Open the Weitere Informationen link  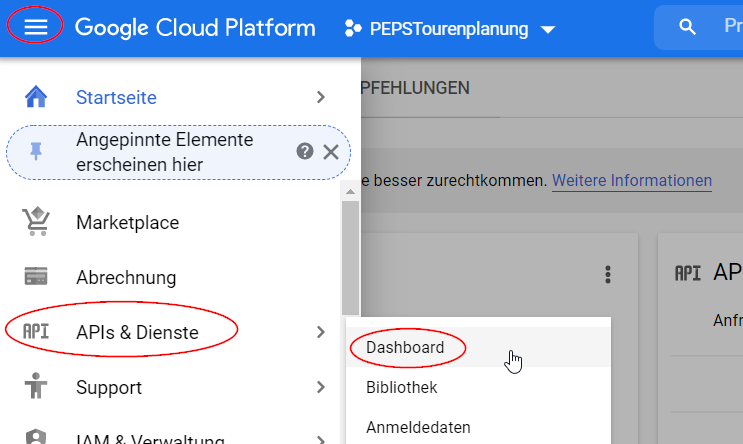point(632,181)
